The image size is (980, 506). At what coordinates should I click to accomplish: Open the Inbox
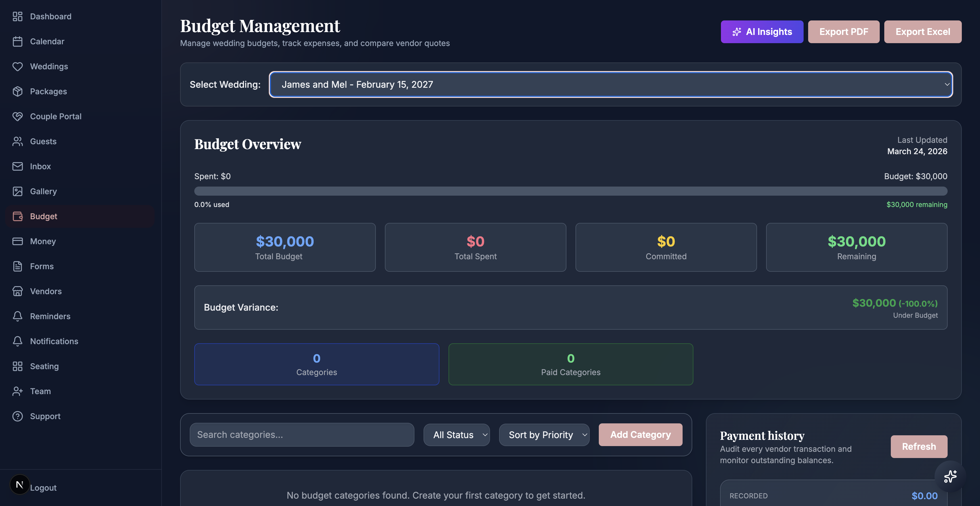click(x=40, y=166)
